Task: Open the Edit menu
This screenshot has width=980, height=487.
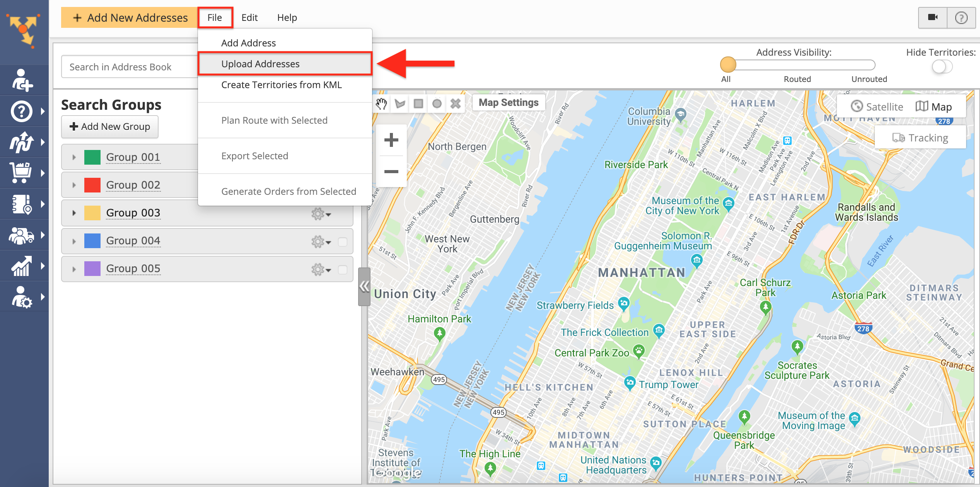Action: [249, 17]
